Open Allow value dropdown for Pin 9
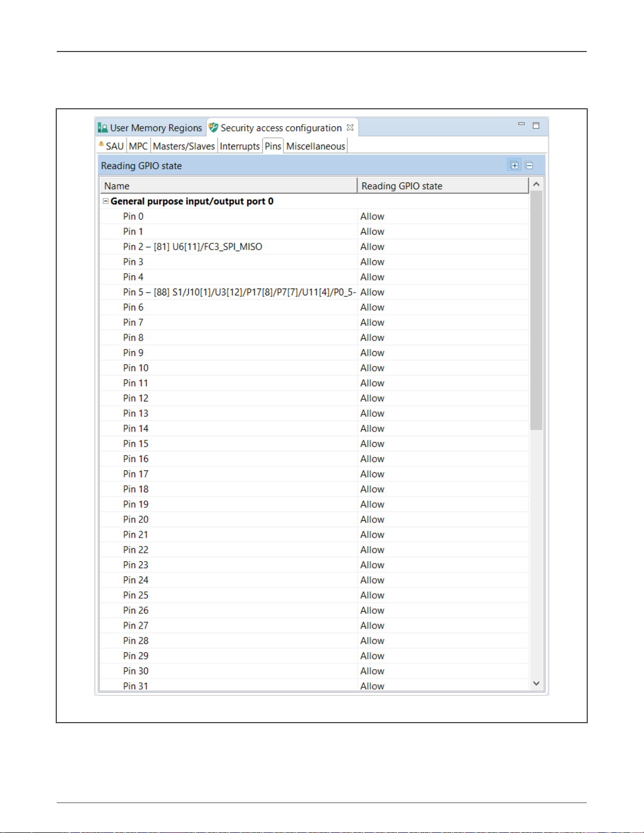 click(x=443, y=353)
